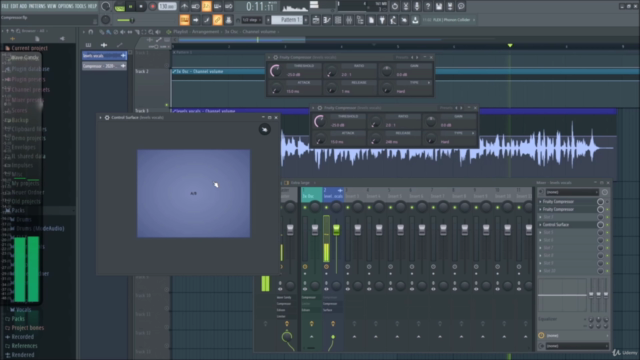This screenshot has width=640, height=360.
Task: Select the Compressor picker item
Action: click(x=104, y=66)
